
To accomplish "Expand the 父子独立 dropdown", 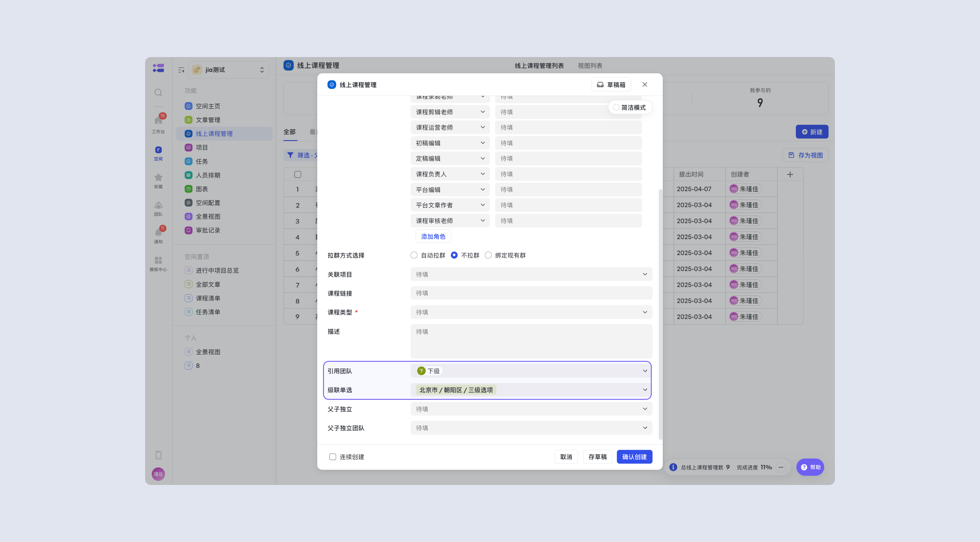I will click(x=531, y=409).
